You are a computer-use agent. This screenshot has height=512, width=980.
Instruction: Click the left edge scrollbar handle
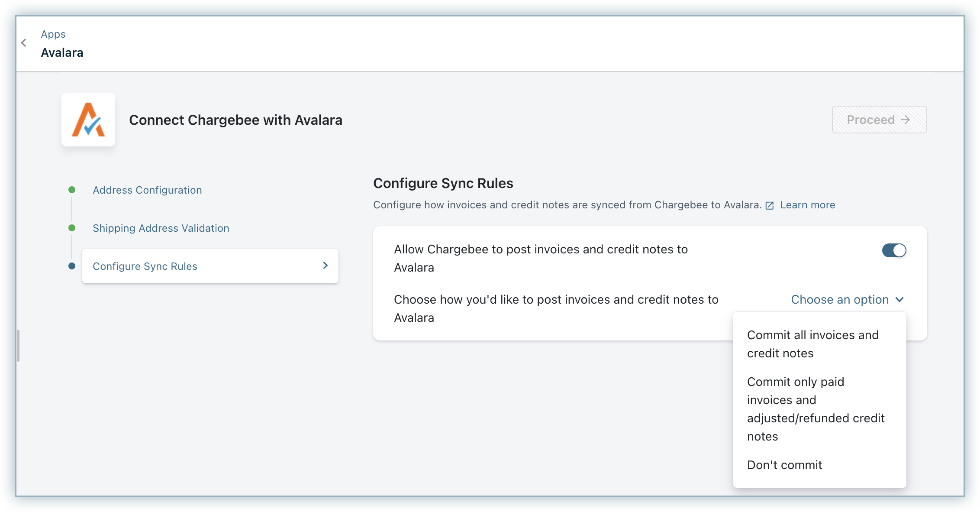[x=18, y=345]
